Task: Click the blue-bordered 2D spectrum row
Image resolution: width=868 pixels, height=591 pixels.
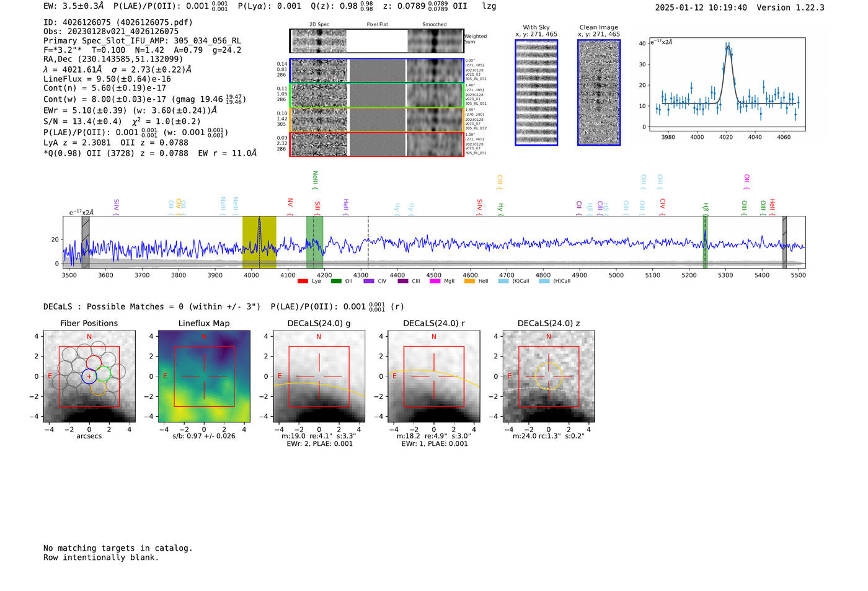Action: (377, 71)
